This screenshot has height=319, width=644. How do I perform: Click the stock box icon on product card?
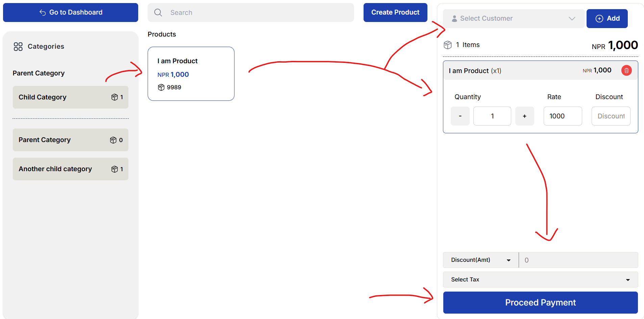tap(161, 87)
